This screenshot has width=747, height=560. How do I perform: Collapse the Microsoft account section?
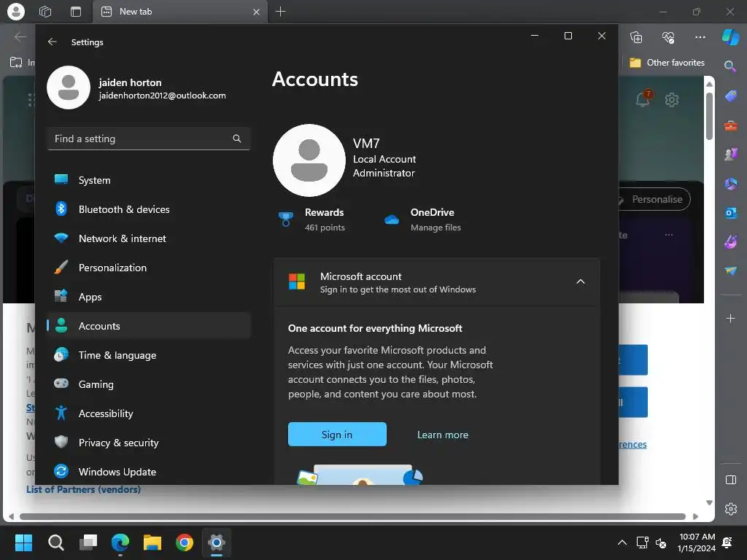(x=580, y=281)
